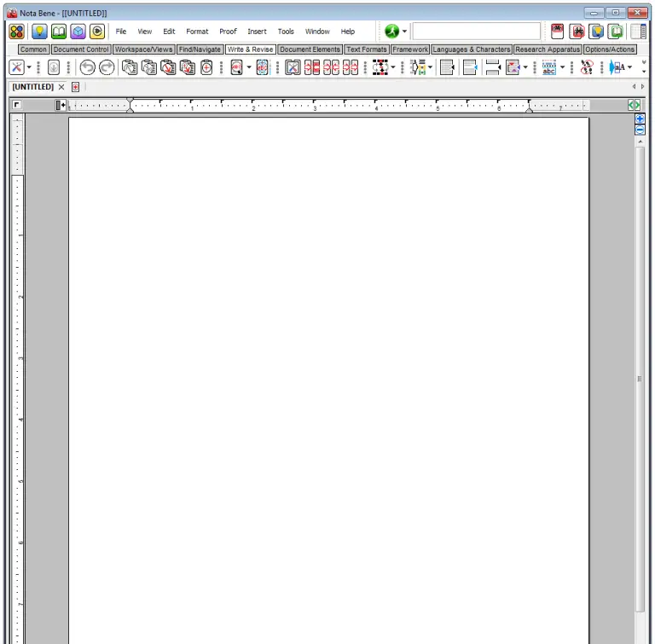Image resolution: width=655 pixels, height=644 pixels.
Task: Click the last red-arrows compare icon
Action: point(351,67)
